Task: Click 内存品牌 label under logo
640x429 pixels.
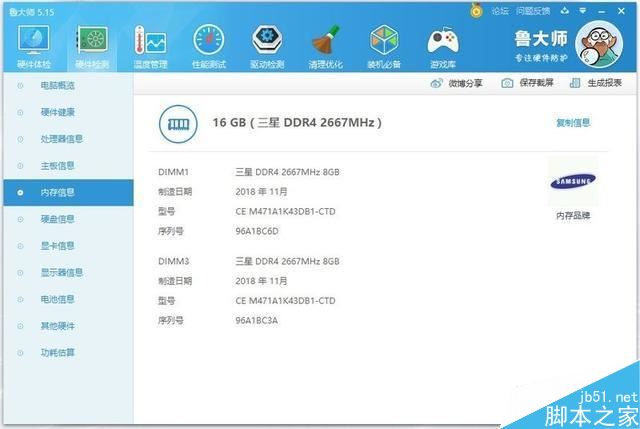Action: tap(573, 216)
